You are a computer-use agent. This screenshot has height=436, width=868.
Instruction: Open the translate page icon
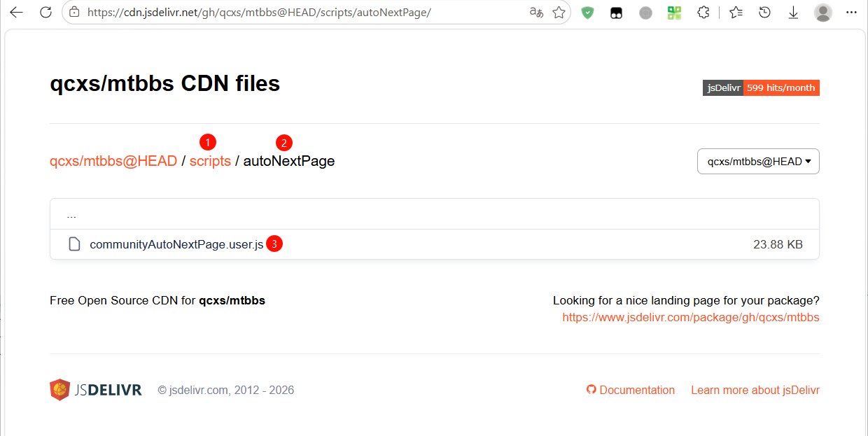tap(537, 13)
